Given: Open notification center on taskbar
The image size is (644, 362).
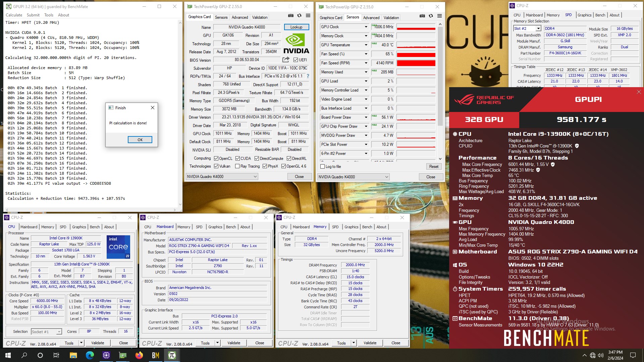Looking at the screenshot, I should click(633, 355).
